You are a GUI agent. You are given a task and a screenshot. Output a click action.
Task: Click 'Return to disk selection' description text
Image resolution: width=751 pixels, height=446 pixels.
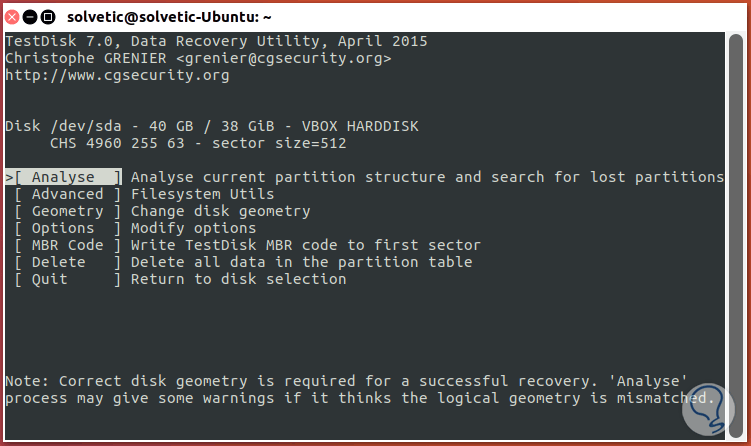pyautogui.click(x=238, y=279)
